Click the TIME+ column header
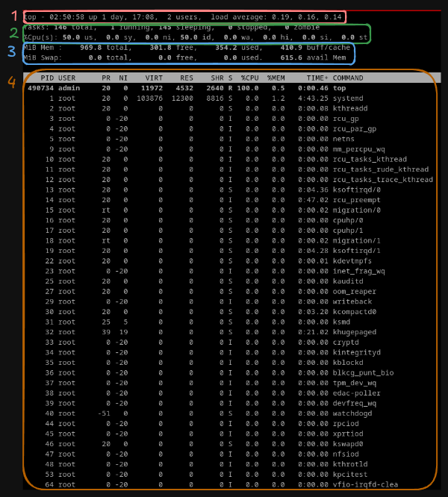This screenshot has height=497, width=448. (317, 78)
